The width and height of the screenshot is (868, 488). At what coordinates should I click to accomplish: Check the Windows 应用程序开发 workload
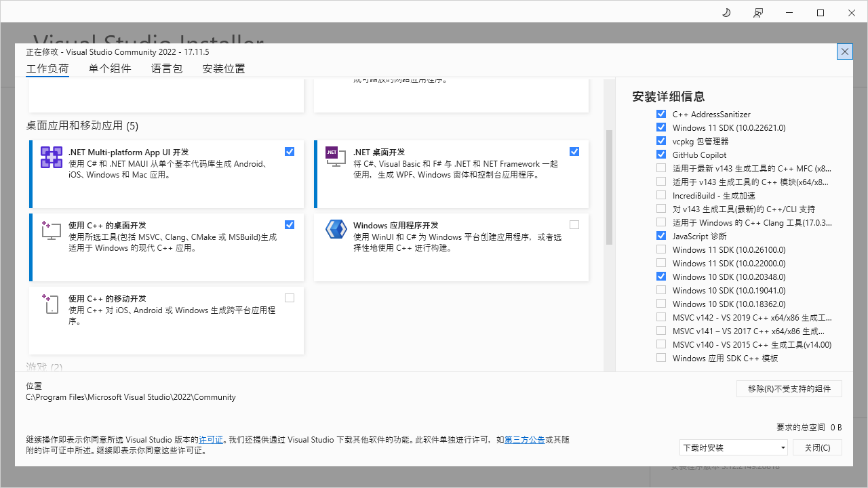pyautogui.click(x=574, y=225)
